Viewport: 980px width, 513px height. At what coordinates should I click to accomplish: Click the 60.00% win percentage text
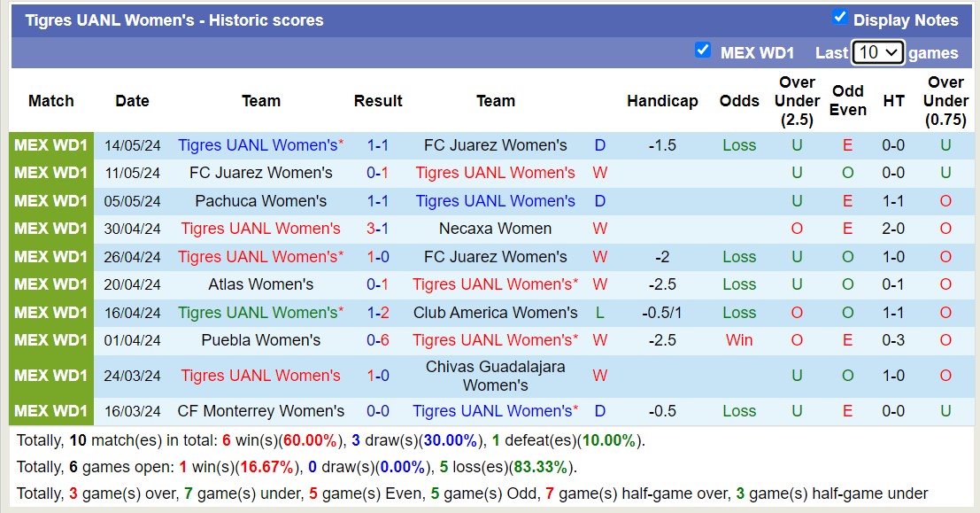(x=307, y=439)
